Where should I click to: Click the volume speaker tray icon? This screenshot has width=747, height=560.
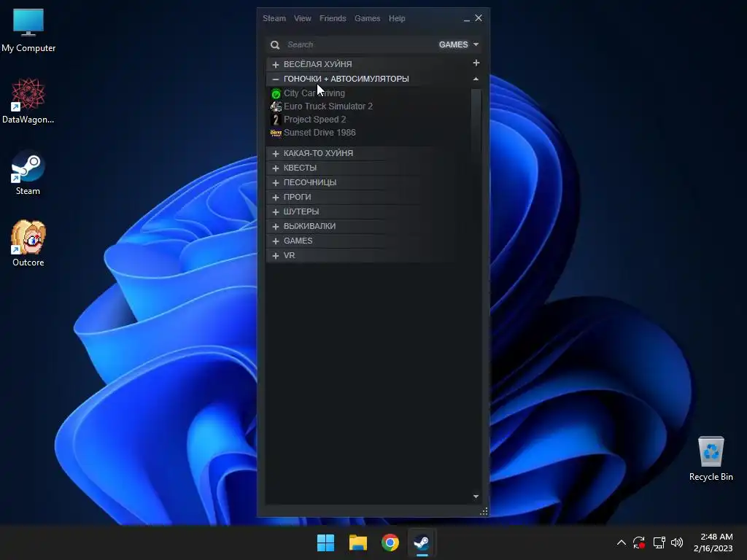(677, 542)
